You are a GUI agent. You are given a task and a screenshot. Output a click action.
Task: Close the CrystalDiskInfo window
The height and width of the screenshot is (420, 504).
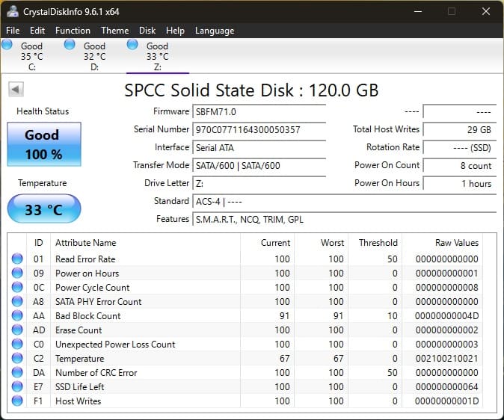coord(485,11)
